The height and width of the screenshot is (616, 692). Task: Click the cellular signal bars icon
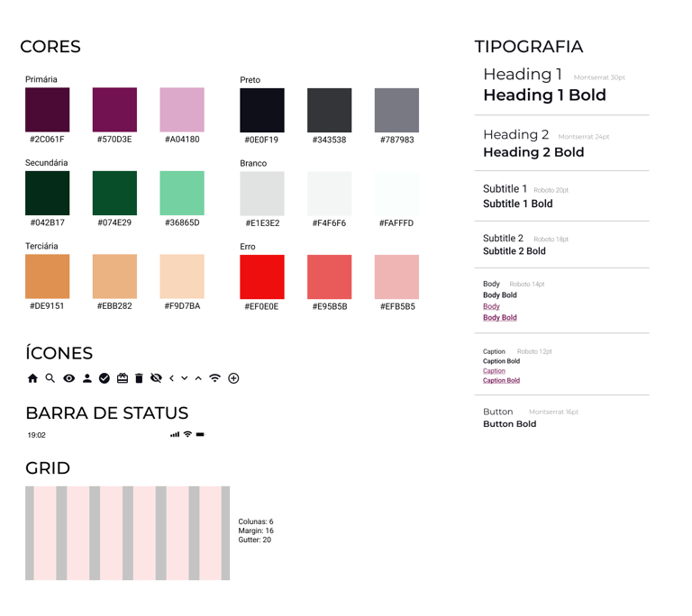coord(174,435)
